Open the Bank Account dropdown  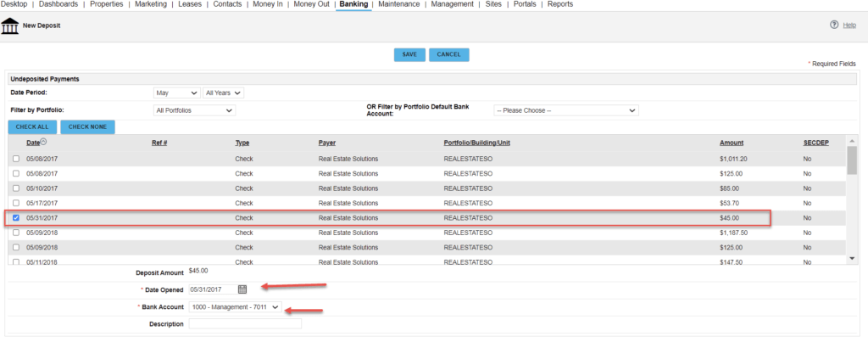coord(236,307)
